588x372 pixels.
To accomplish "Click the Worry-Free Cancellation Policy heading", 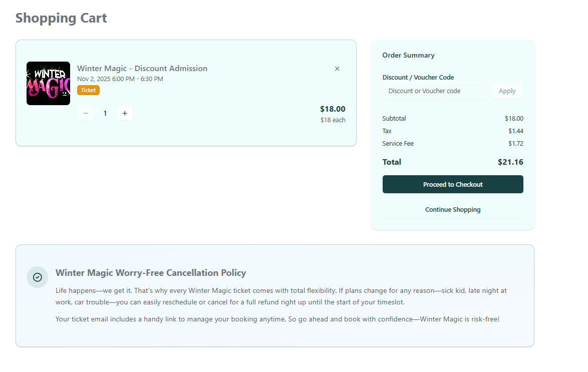I will pyautogui.click(x=151, y=273).
